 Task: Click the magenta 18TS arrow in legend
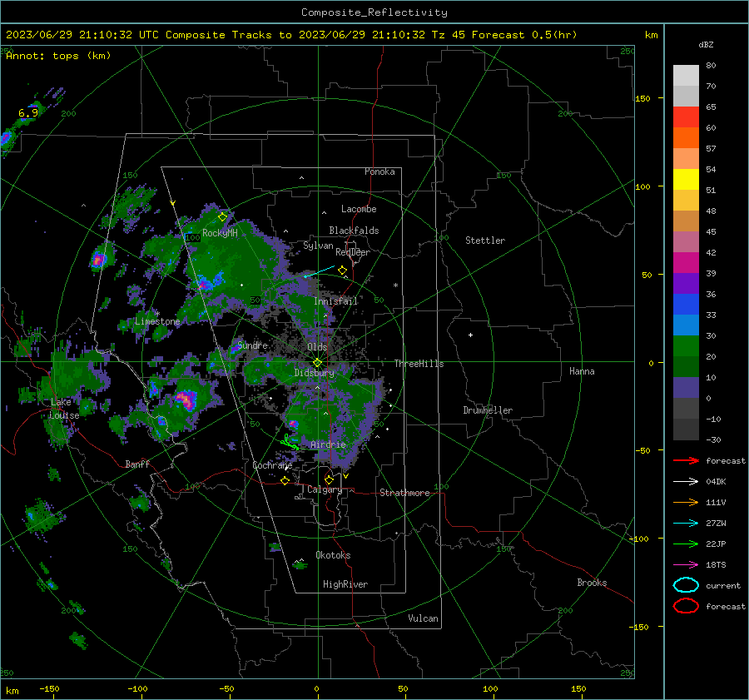tap(686, 565)
